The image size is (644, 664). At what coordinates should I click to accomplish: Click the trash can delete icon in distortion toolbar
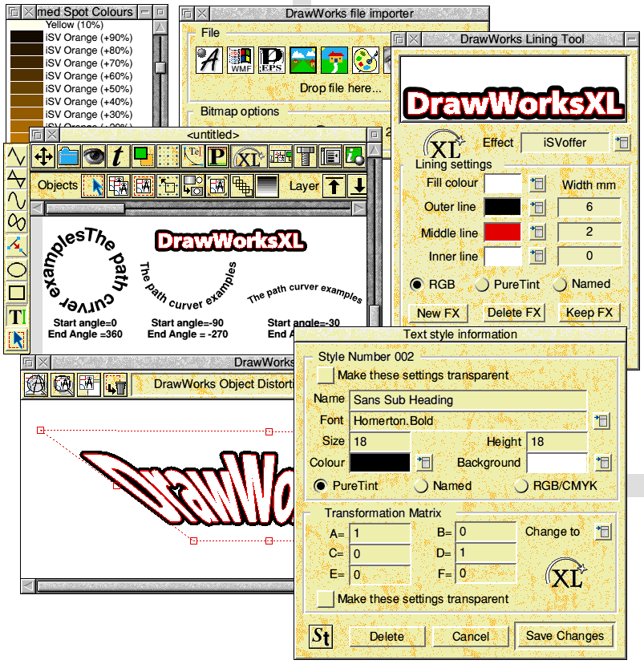point(115,384)
